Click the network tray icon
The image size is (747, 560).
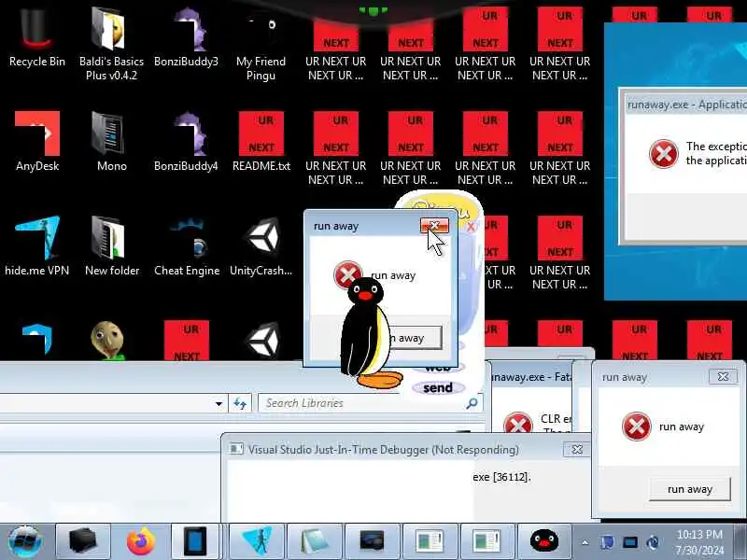click(629, 542)
